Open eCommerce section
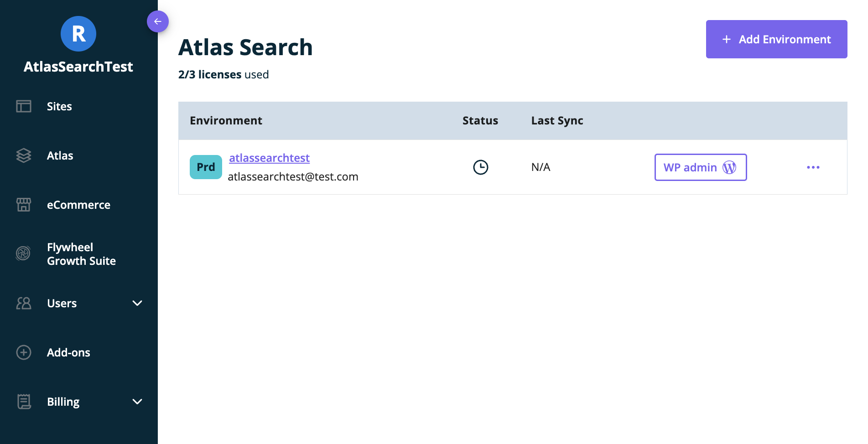The image size is (868, 444). [78, 205]
